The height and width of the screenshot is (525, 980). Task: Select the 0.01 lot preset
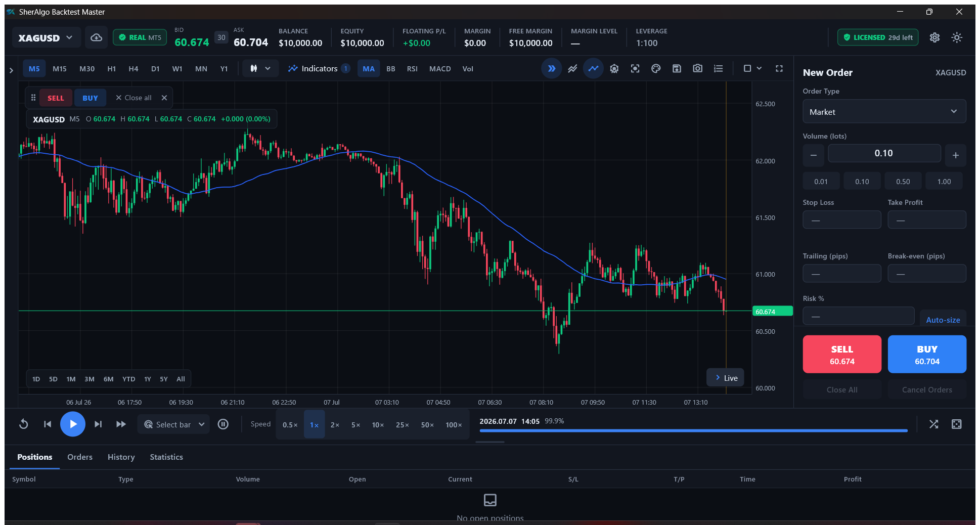click(x=821, y=182)
